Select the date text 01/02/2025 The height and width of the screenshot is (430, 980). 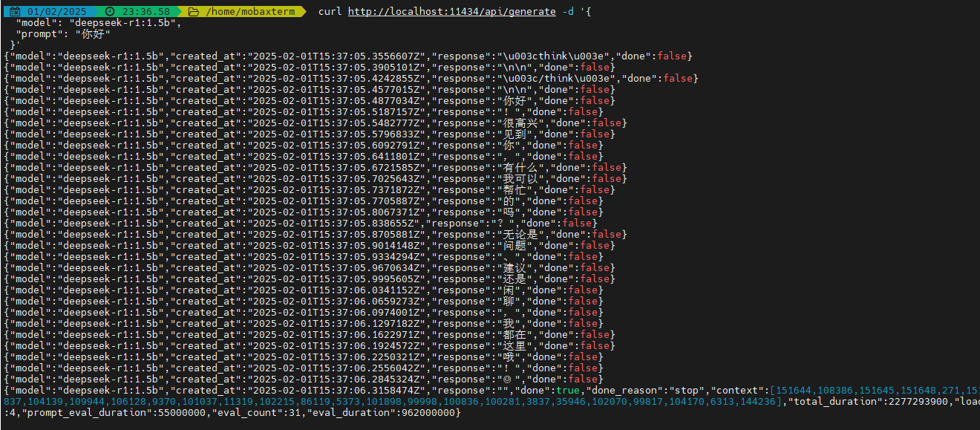pos(56,12)
